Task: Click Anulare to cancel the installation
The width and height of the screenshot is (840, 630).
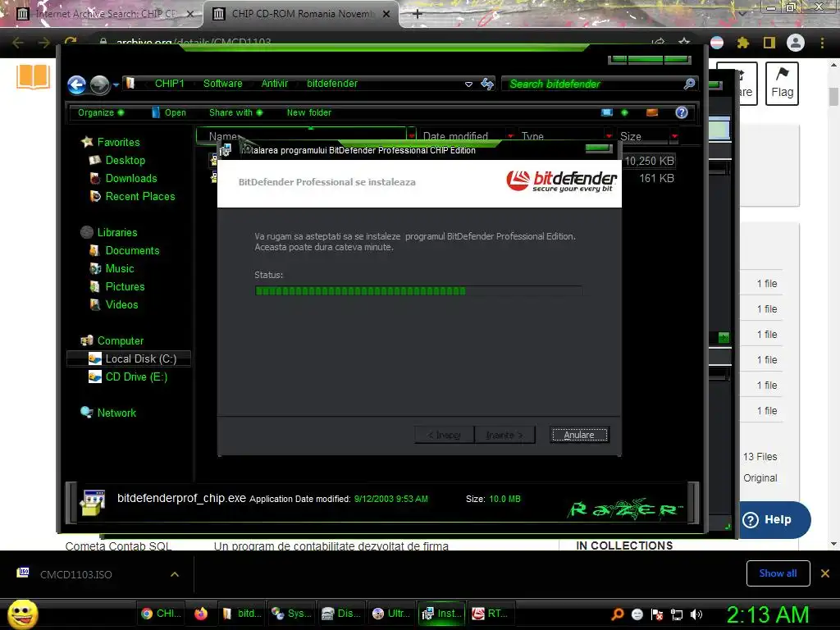Action: (x=579, y=435)
